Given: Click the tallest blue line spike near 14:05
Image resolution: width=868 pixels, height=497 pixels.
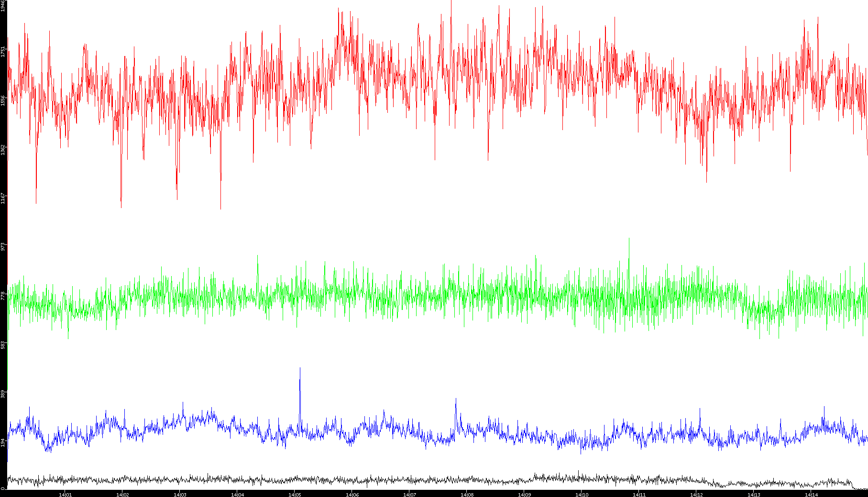Looking at the screenshot, I should pyautogui.click(x=300, y=369).
